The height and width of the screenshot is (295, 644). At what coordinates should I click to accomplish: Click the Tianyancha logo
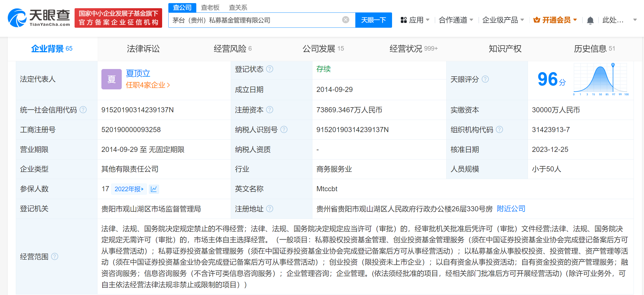[39, 18]
